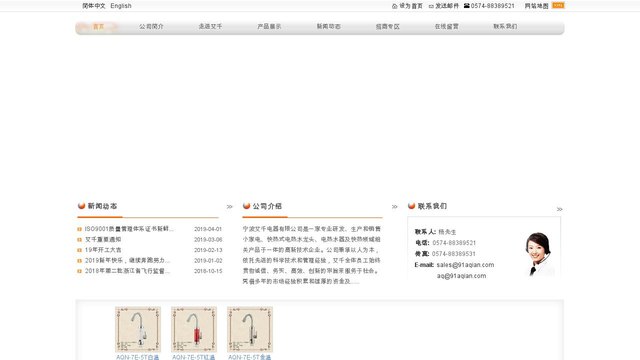Open the 网站地图 sitemap link
The height and width of the screenshot is (360, 640).
point(536,6)
